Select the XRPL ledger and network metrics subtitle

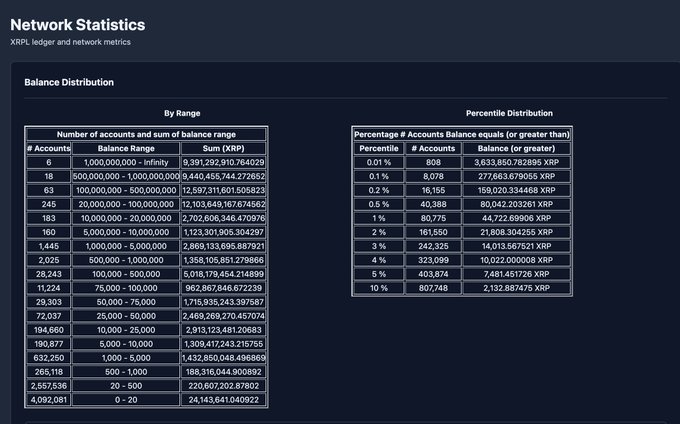pos(70,42)
